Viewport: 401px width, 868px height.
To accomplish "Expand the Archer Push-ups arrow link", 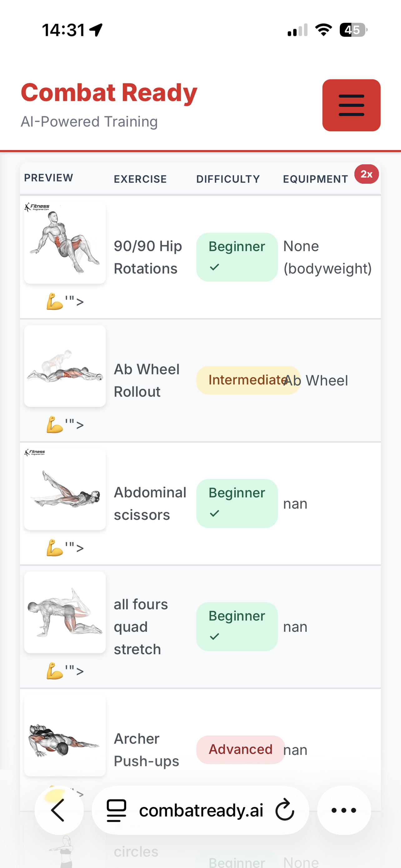I will [x=80, y=793].
